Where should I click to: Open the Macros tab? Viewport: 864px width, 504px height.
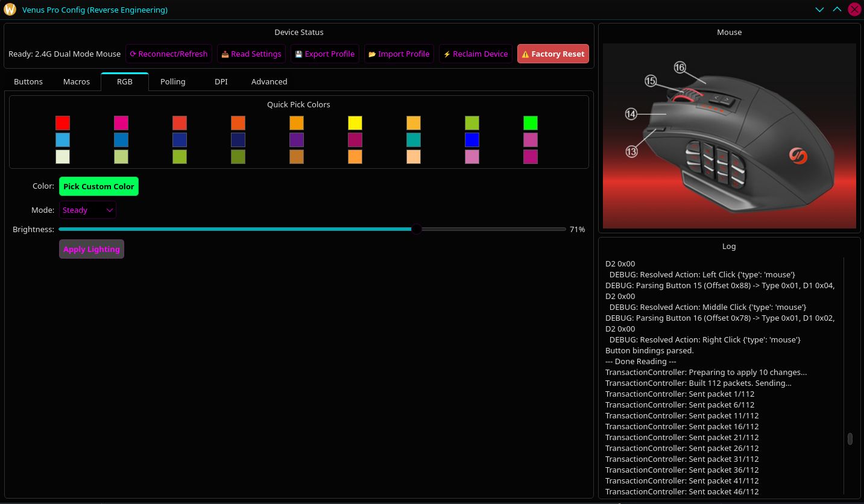(x=77, y=81)
